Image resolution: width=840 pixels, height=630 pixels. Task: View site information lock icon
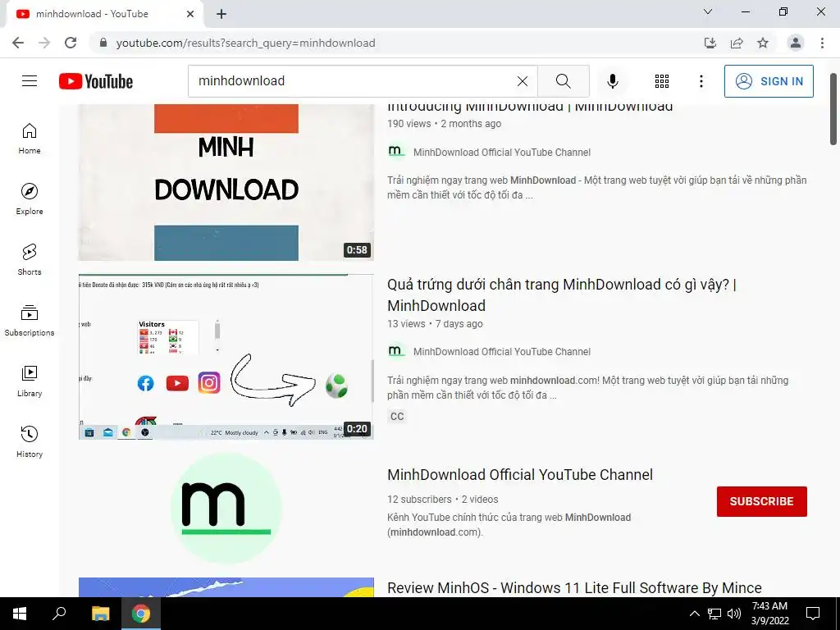point(103,43)
